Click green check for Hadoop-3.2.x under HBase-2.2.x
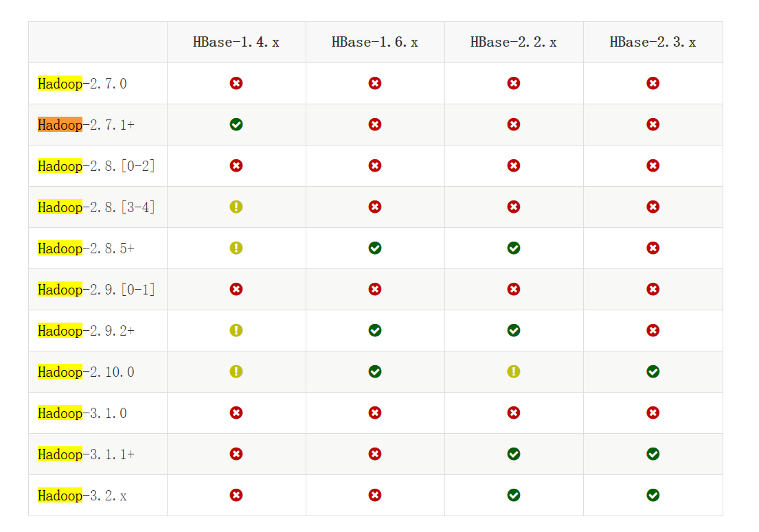Image resolution: width=759 pixels, height=532 pixels. click(514, 495)
